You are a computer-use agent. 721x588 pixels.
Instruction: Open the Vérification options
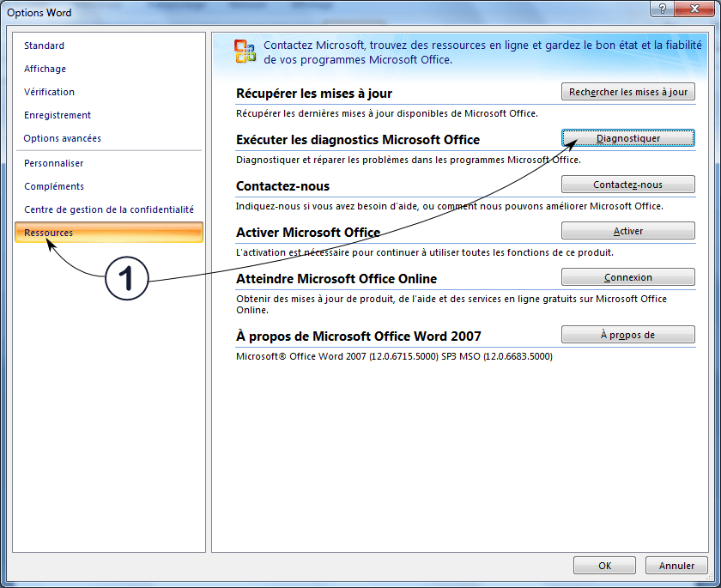click(49, 92)
